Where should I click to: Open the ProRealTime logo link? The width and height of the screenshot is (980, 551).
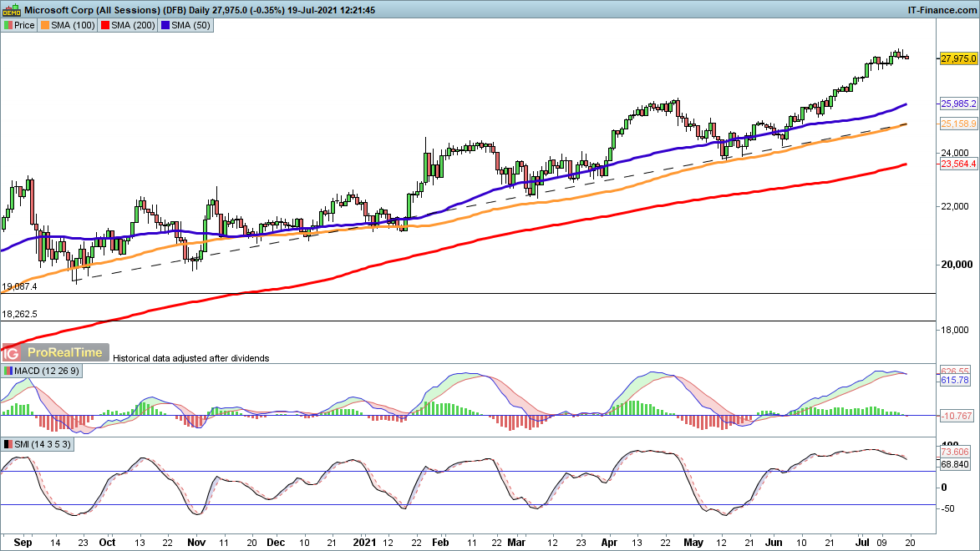pyautogui.click(x=64, y=353)
